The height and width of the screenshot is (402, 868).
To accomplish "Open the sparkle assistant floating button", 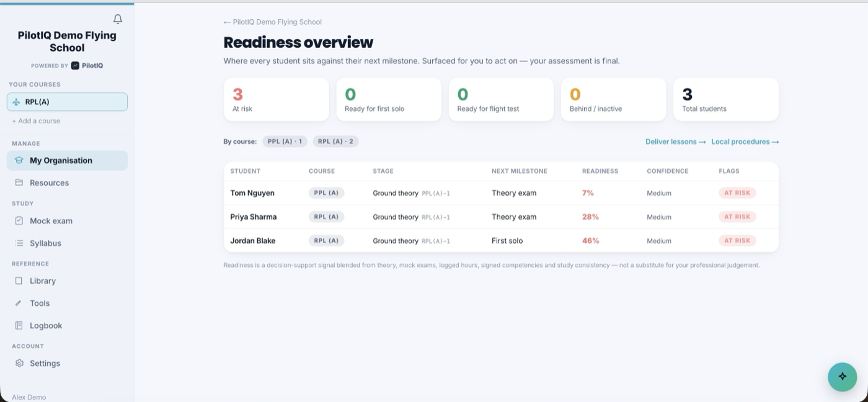I will click(x=842, y=377).
